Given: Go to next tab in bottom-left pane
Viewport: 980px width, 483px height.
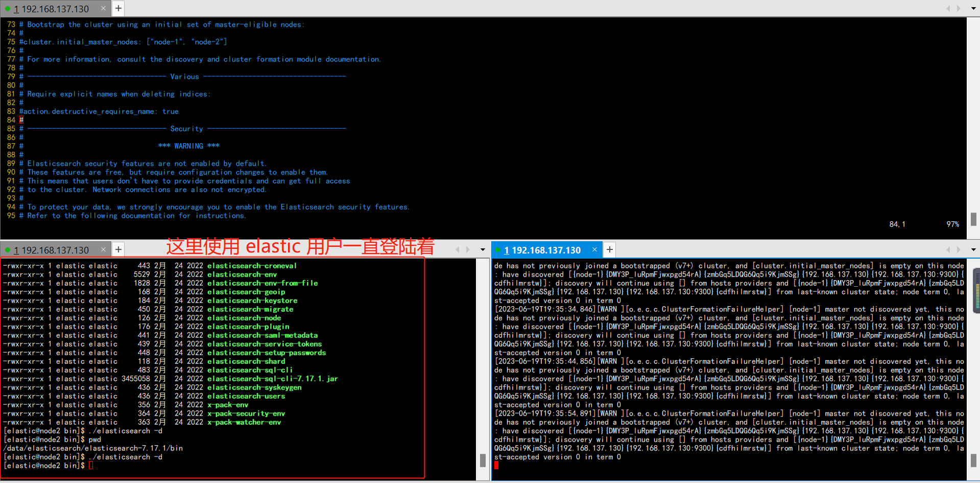Looking at the screenshot, I should click(x=468, y=249).
